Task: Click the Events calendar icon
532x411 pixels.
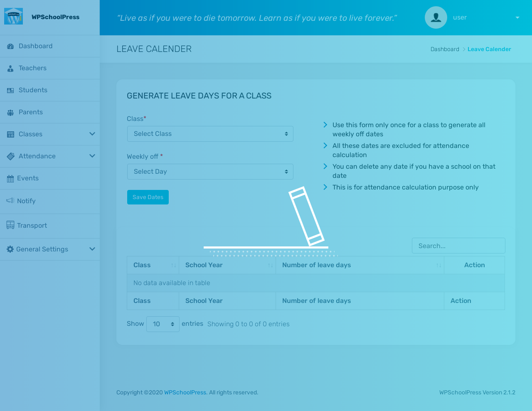Action: [x=10, y=179]
